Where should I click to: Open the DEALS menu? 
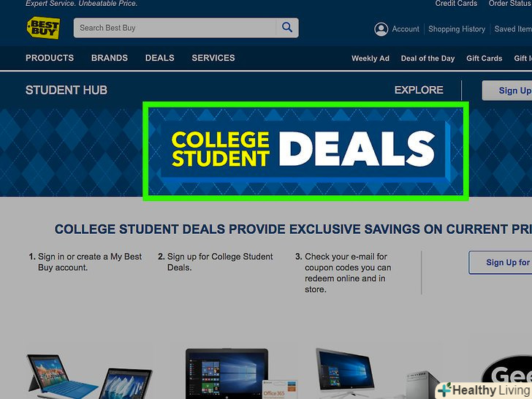[160, 58]
